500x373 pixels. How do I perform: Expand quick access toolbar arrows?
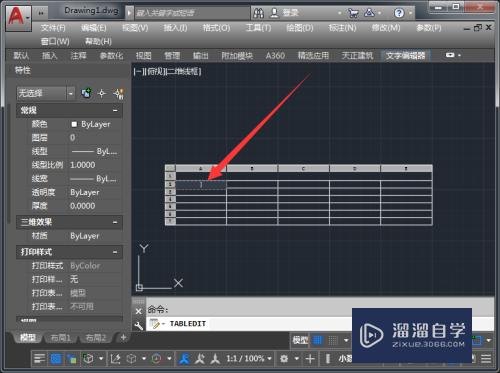tap(41, 13)
